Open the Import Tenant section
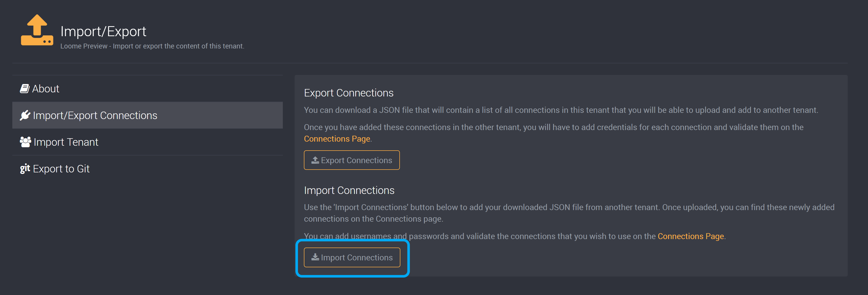This screenshot has height=295, width=868. (148, 142)
